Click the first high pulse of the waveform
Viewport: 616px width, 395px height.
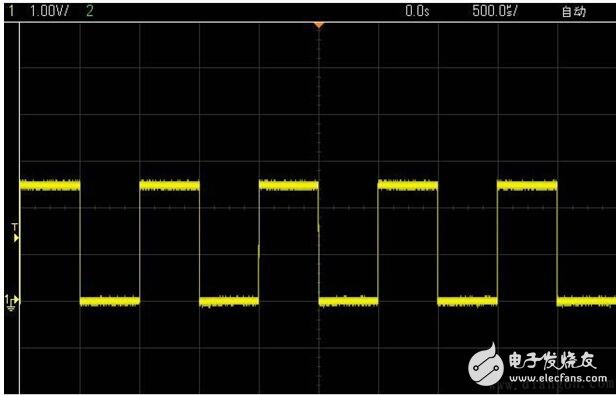point(50,185)
